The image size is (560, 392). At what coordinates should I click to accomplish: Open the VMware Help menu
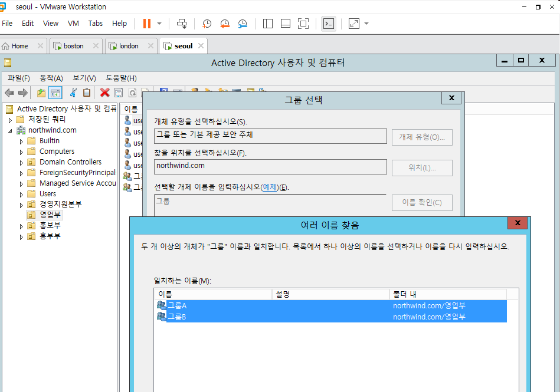point(119,23)
